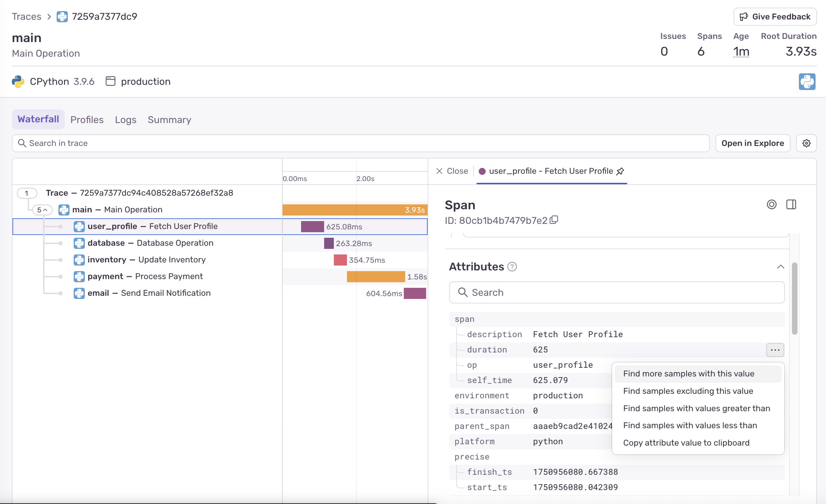Click the Give Feedback megaphone button
The width and height of the screenshot is (826, 504).
(x=775, y=17)
